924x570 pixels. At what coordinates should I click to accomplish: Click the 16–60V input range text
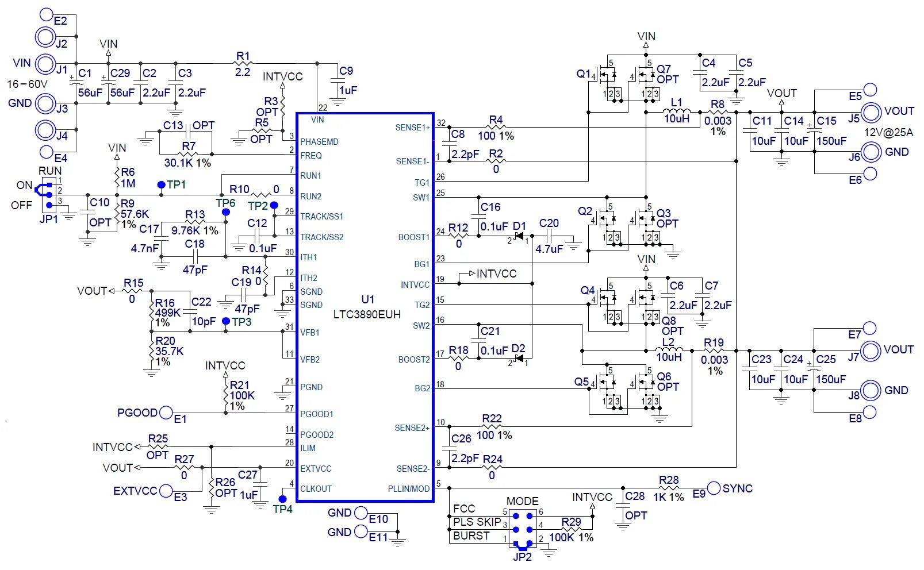[x=27, y=84]
